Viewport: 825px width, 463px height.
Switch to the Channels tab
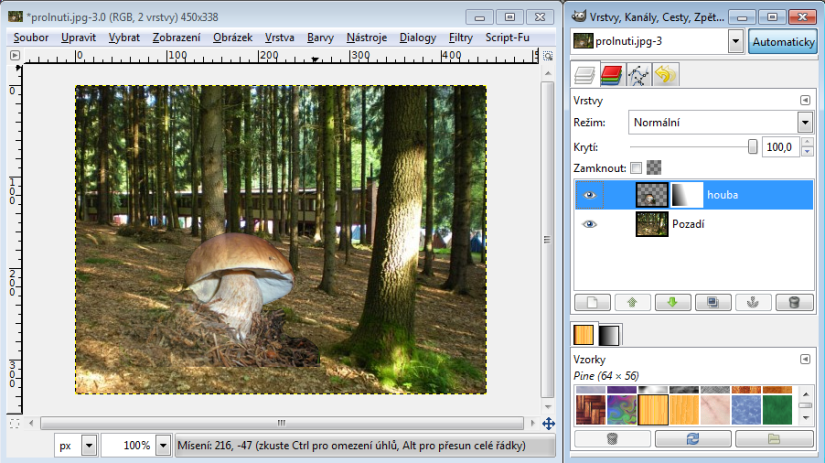(611, 75)
